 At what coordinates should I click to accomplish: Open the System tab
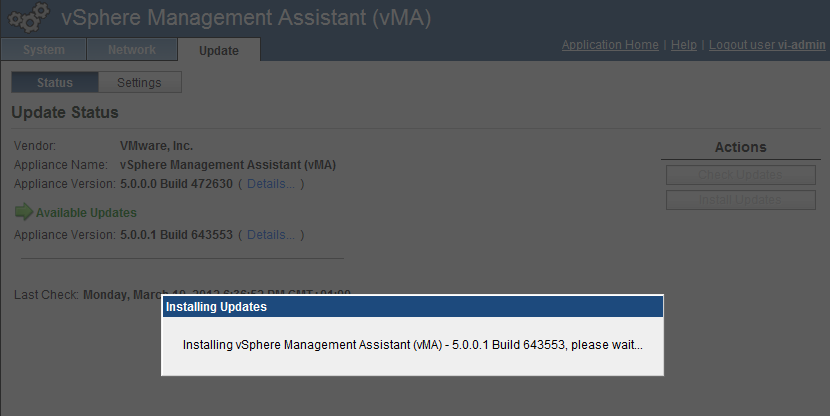click(x=43, y=50)
